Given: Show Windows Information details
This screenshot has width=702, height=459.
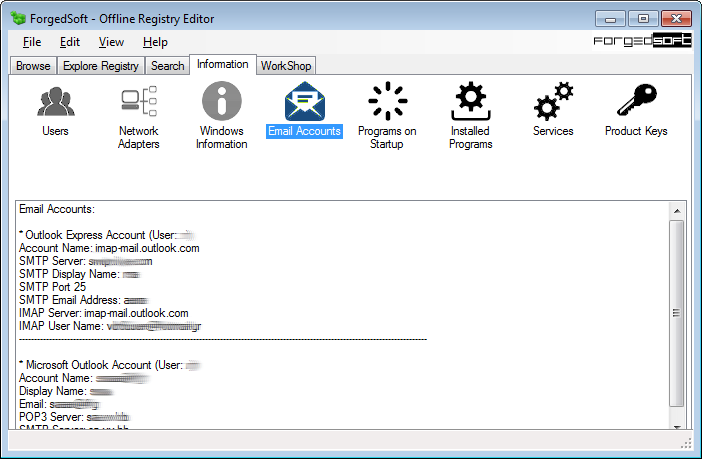Looking at the screenshot, I should (222, 101).
